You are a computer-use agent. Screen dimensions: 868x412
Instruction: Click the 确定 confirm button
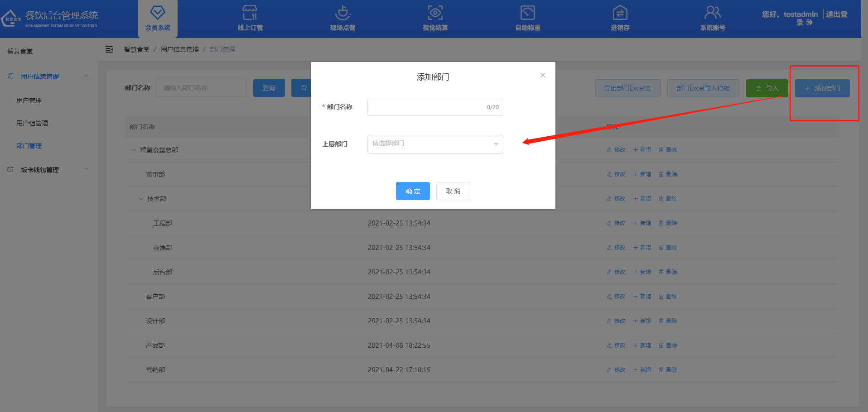[413, 191]
